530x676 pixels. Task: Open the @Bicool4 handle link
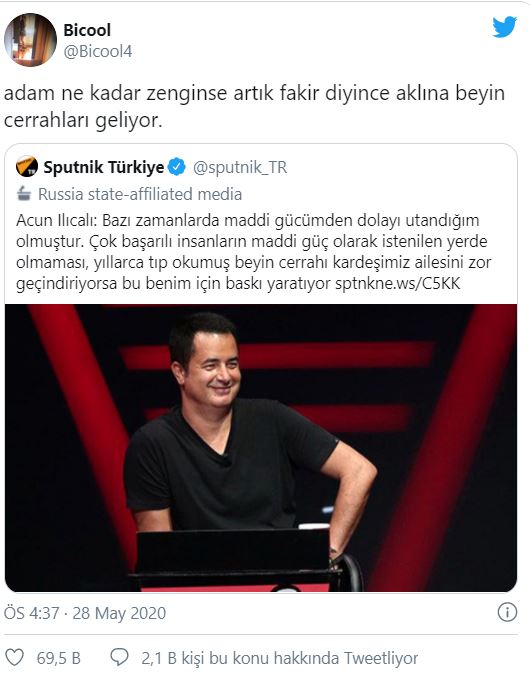pos(98,52)
